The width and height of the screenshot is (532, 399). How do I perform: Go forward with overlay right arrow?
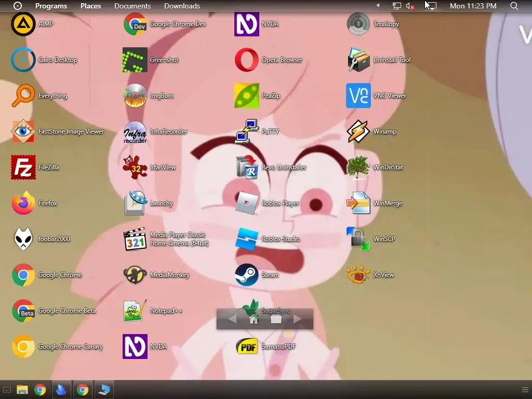point(297,319)
